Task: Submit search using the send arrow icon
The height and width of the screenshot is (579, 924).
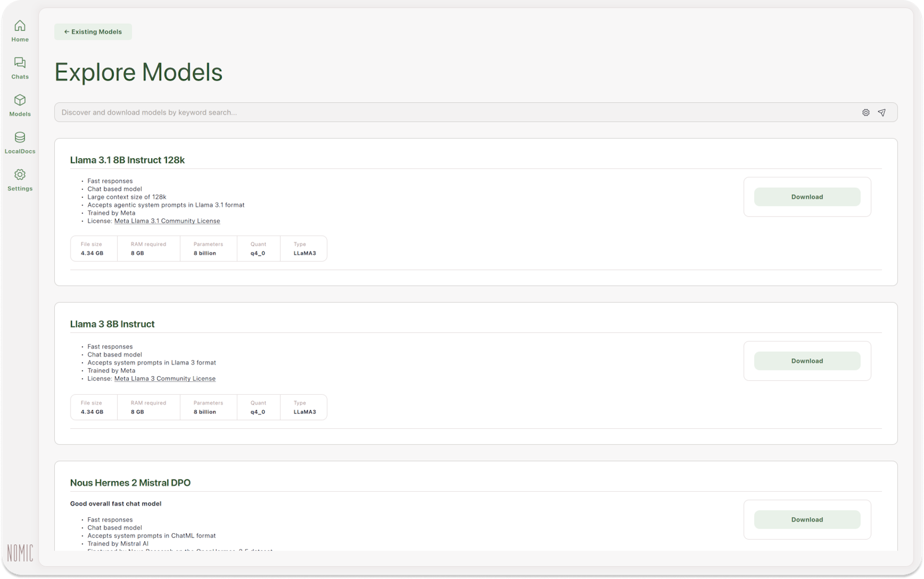Action: click(882, 112)
